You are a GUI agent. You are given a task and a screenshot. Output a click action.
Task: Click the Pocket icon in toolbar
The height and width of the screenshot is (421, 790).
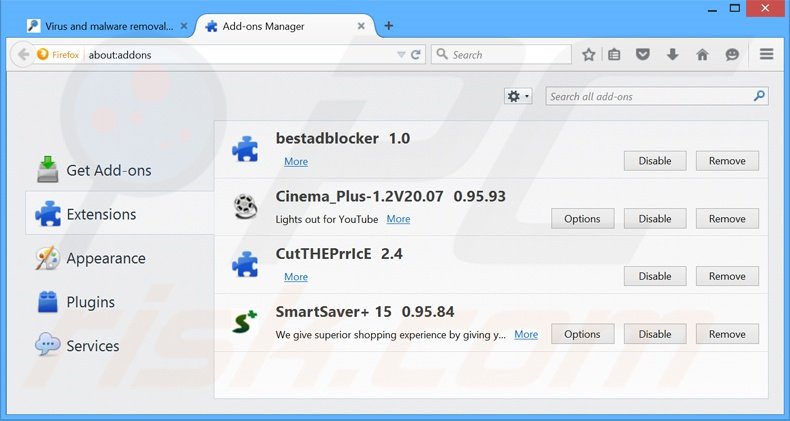coord(644,55)
